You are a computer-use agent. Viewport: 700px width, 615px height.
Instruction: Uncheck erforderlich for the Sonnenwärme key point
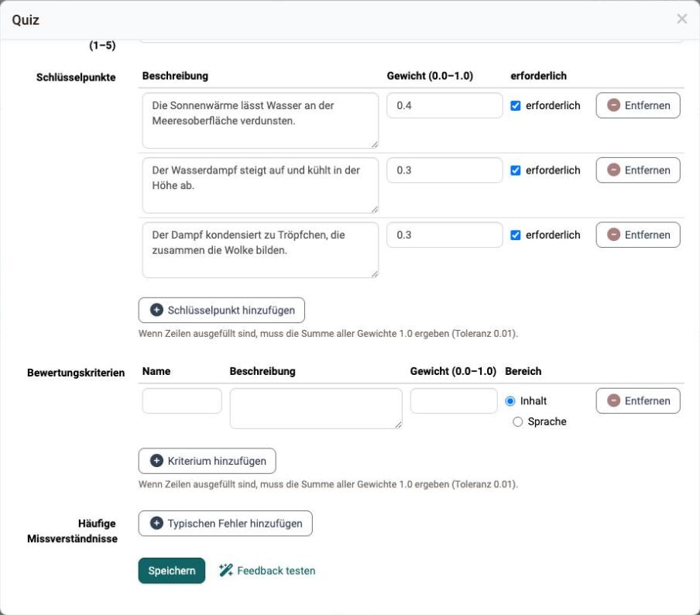click(x=515, y=105)
